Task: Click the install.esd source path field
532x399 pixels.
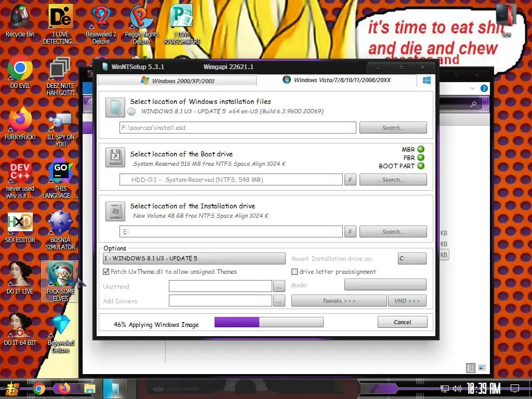Action: tap(237, 128)
